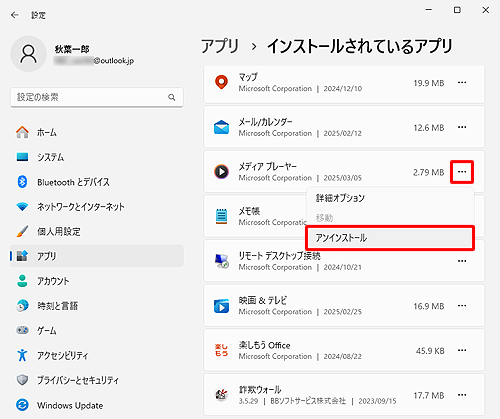Focus the 設定の検索 search field
Screen dimensions: 500x419
pos(97,97)
